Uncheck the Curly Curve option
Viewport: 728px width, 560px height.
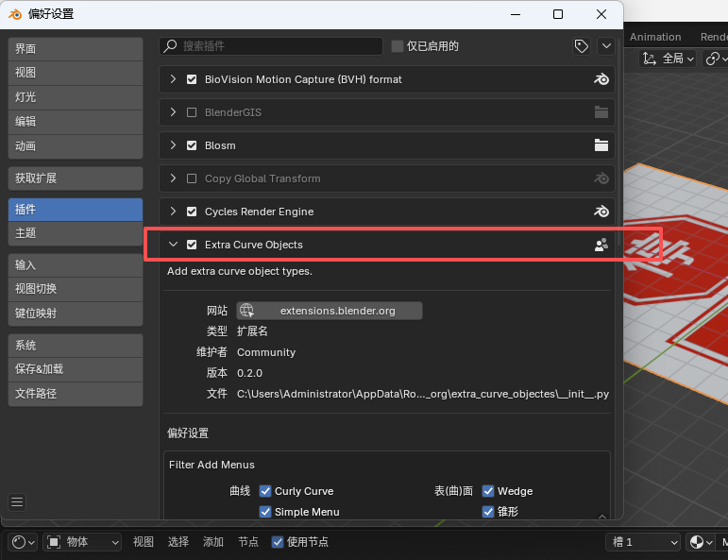[x=265, y=491]
